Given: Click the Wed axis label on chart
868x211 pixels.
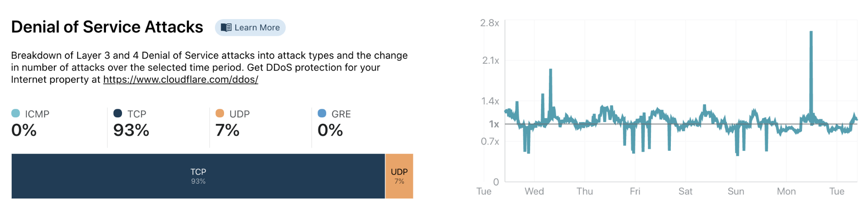Looking at the screenshot, I should 534,192.
